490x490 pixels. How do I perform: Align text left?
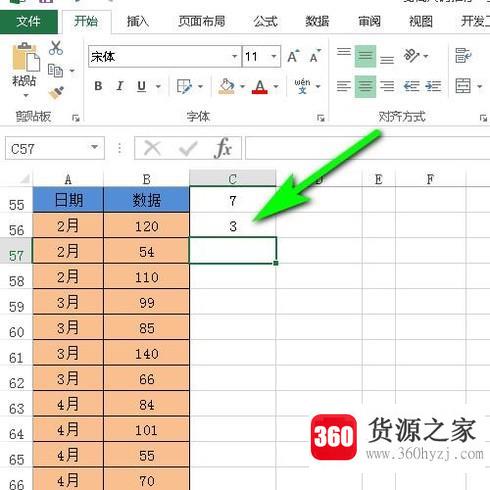[344, 86]
